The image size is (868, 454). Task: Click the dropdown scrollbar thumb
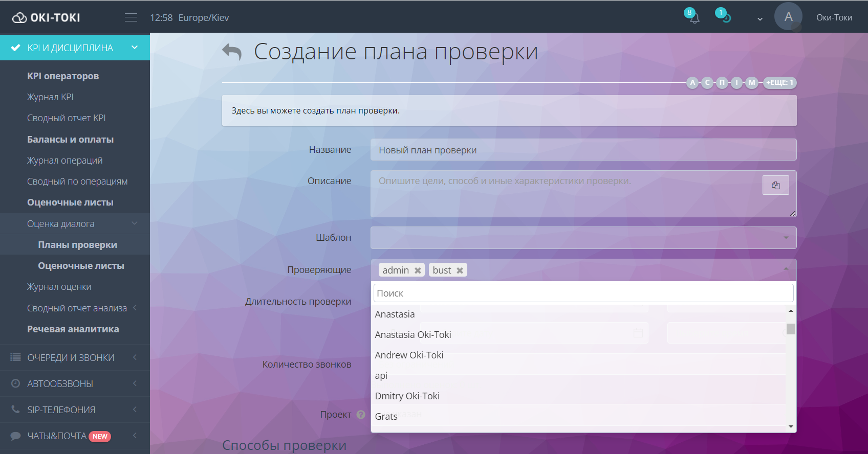click(x=791, y=329)
